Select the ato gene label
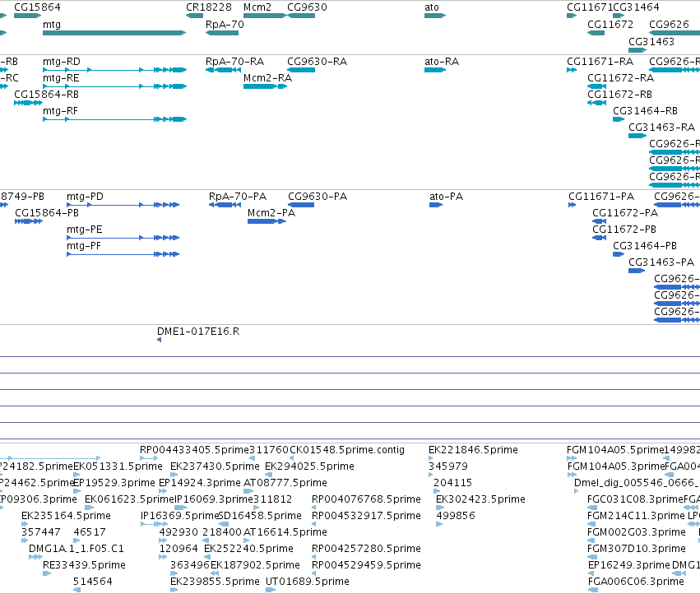 [432, 7]
